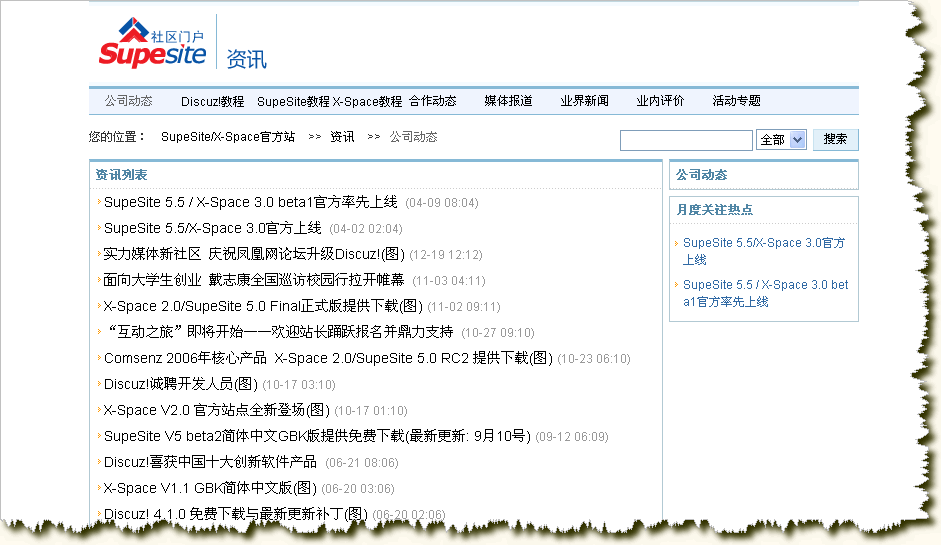Open the 业内评价 navigation tab
Screen dimensions: 941x545
(660, 101)
